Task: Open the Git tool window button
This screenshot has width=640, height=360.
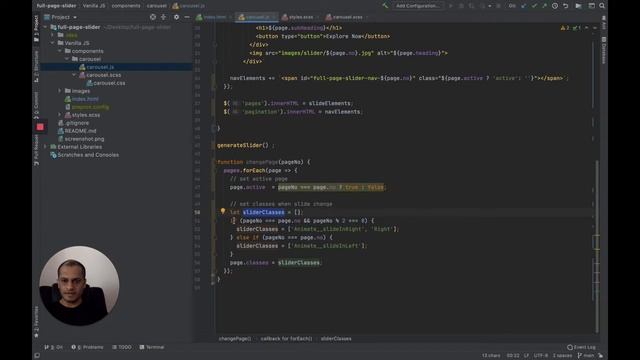Action: [53, 347]
